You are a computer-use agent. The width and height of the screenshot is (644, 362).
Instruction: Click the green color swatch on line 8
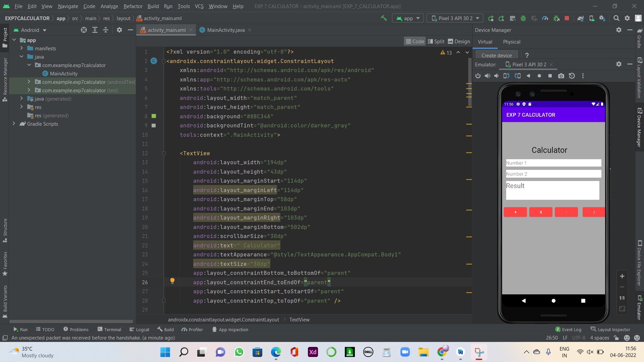point(154,116)
